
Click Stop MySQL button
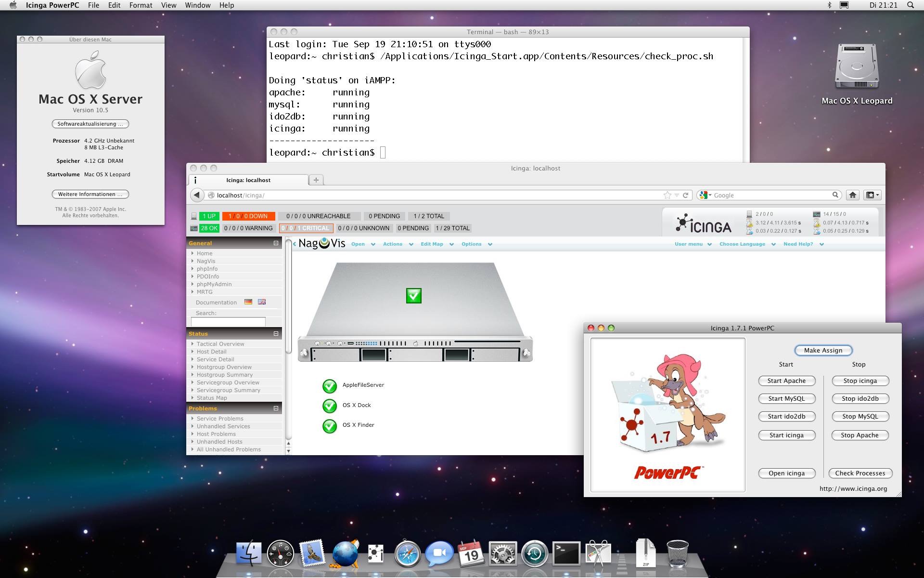[860, 416]
